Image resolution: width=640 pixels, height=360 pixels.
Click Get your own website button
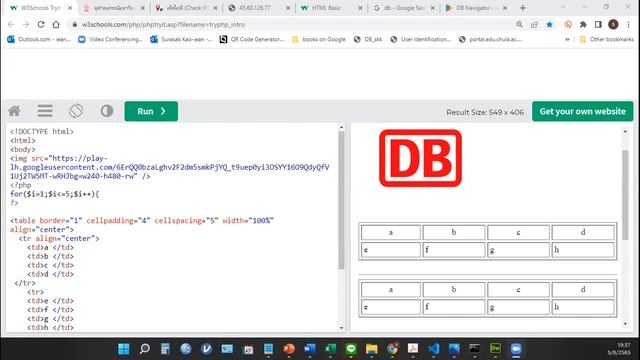582,111
